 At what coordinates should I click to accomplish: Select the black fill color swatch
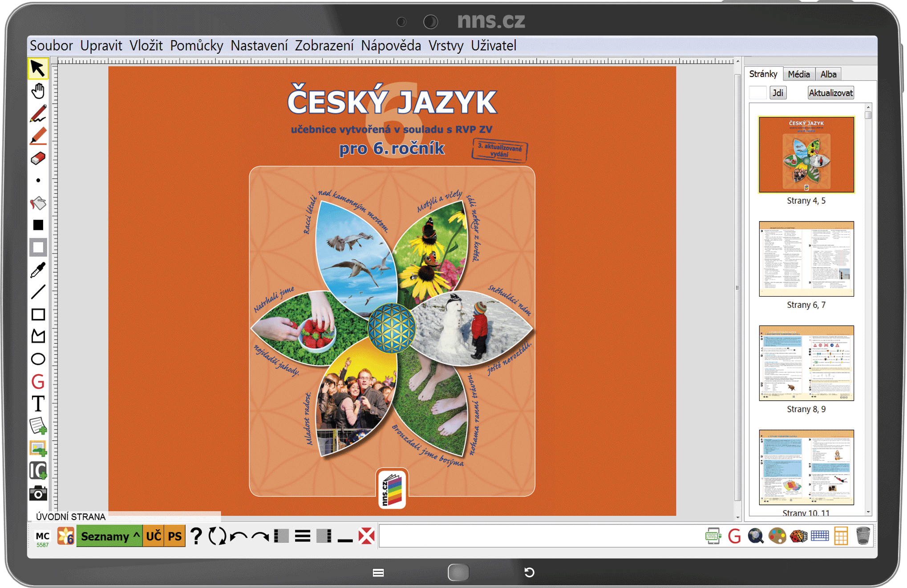point(38,225)
